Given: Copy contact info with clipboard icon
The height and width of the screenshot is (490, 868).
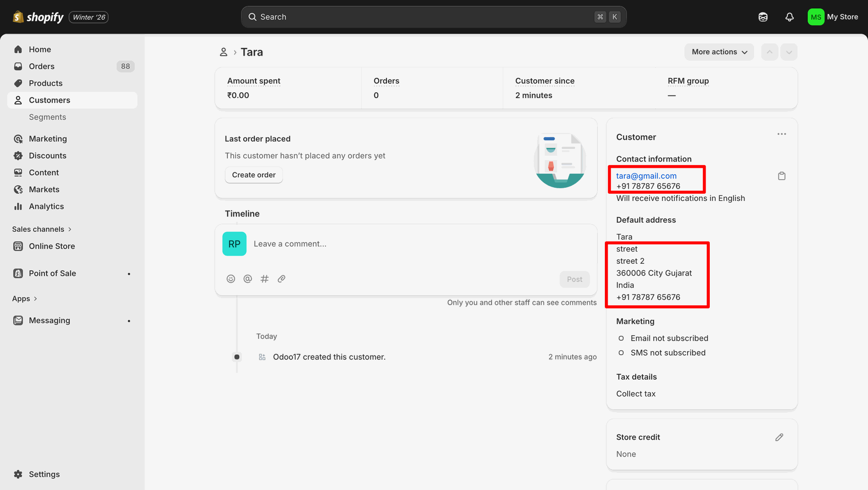Looking at the screenshot, I should pyautogui.click(x=782, y=176).
